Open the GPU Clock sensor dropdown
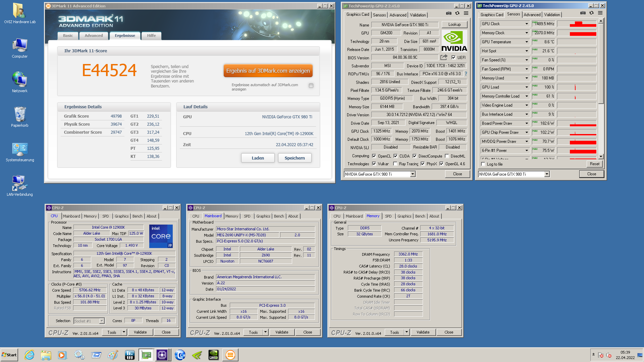 point(527,24)
